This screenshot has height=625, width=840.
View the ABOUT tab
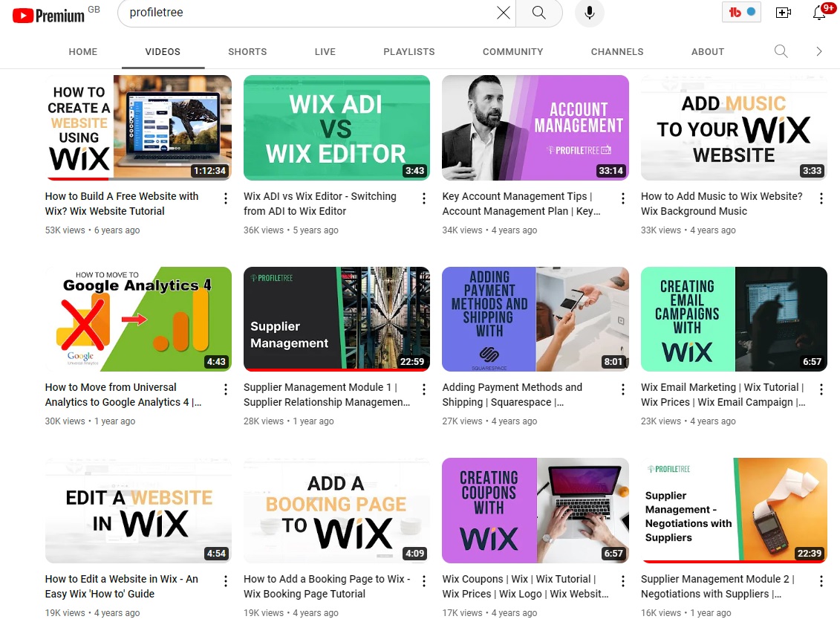coord(708,52)
